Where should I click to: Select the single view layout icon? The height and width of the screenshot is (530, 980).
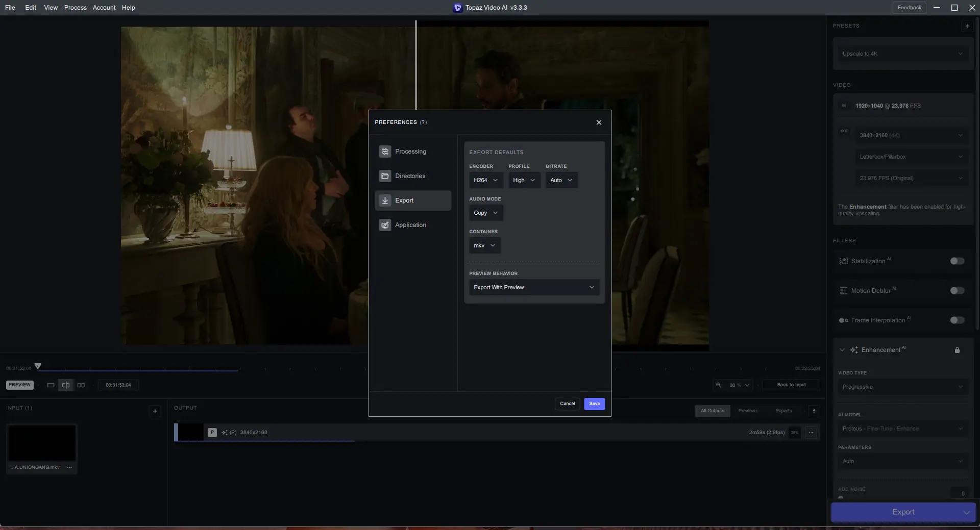point(51,385)
